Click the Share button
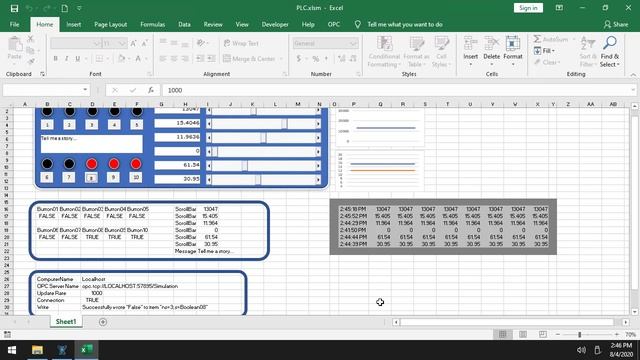This screenshot has width=640, height=360. [x=616, y=24]
